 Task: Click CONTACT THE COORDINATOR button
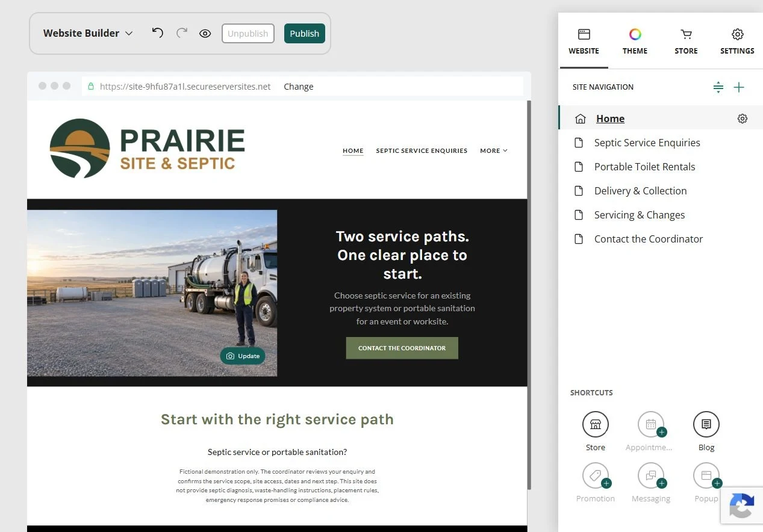click(x=402, y=348)
